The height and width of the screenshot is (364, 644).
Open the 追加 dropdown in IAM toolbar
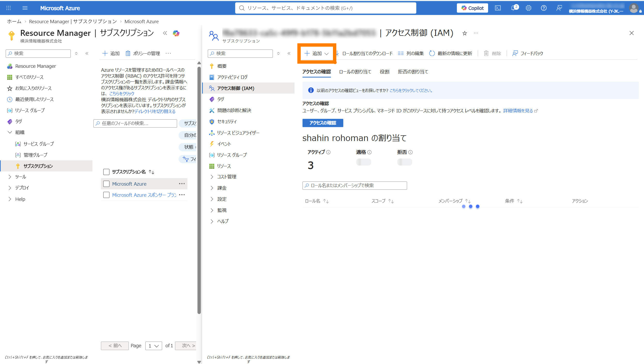point(316,53)
